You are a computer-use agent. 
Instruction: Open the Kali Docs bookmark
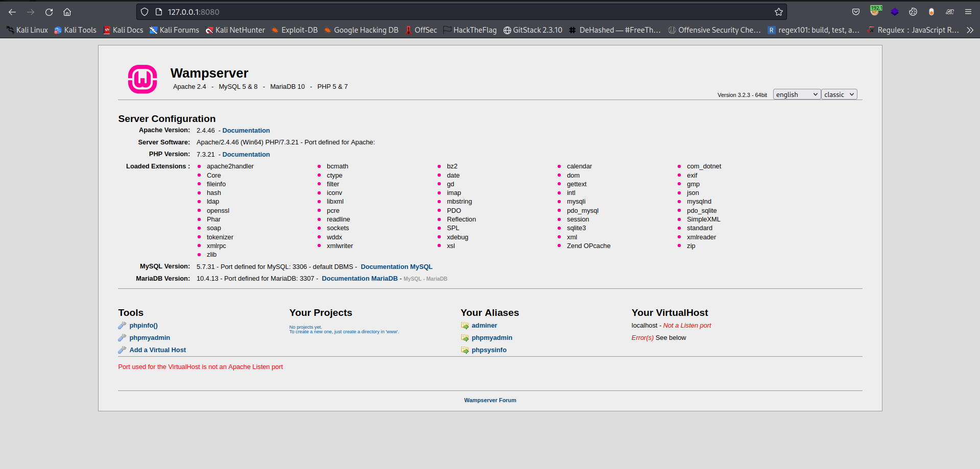(x=123, y=30)
